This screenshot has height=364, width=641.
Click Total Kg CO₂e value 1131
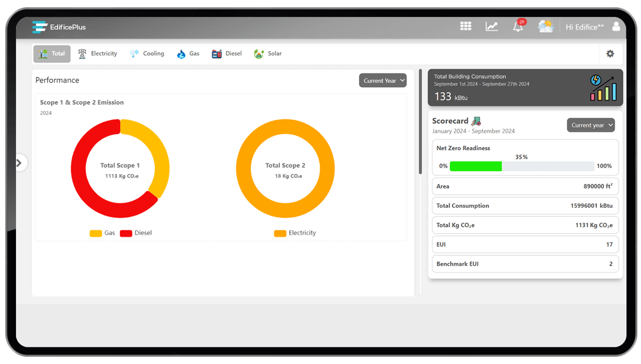(594, 225)
